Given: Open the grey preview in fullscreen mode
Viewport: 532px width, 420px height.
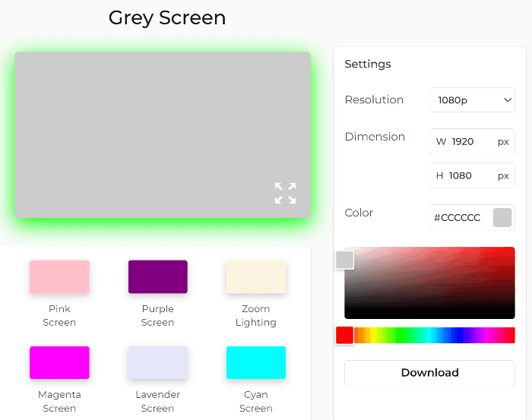Looking at the screenshot, I should pos(285,193).
